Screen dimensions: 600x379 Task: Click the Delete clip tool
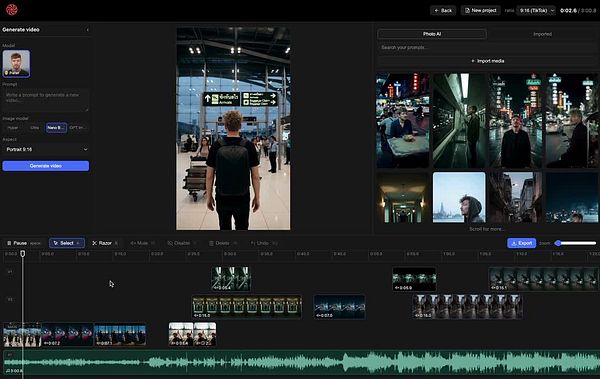pyautogui.click(x=223, y=243)
